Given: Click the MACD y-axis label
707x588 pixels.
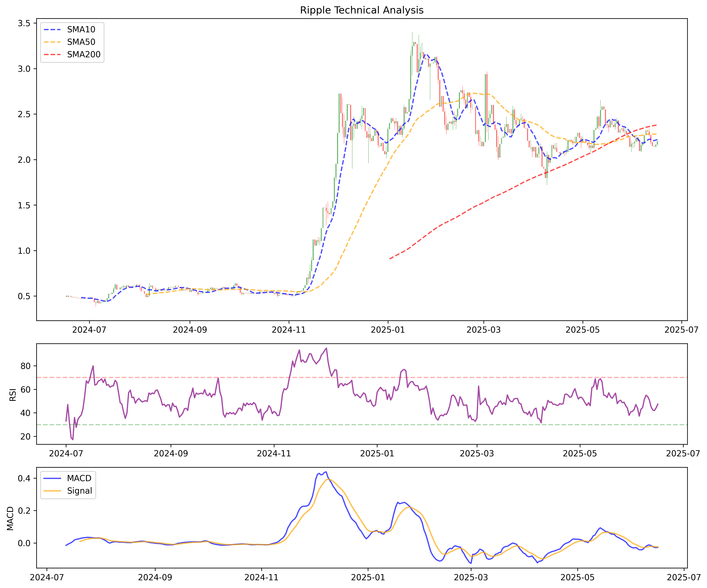Looking at the screenshot, I should click(11, 518).
